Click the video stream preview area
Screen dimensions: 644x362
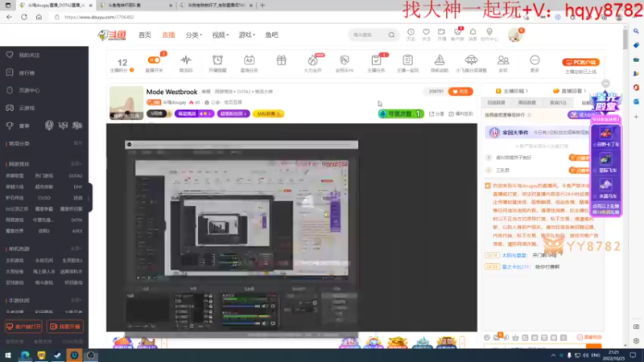[x=291, y=228]
